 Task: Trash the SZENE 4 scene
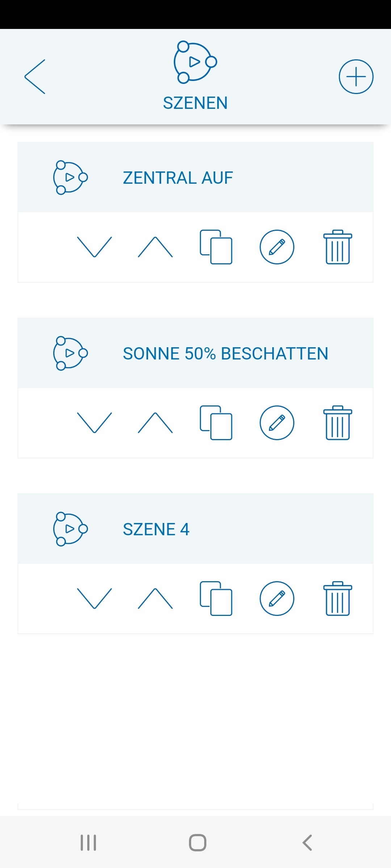coord(337,599)
